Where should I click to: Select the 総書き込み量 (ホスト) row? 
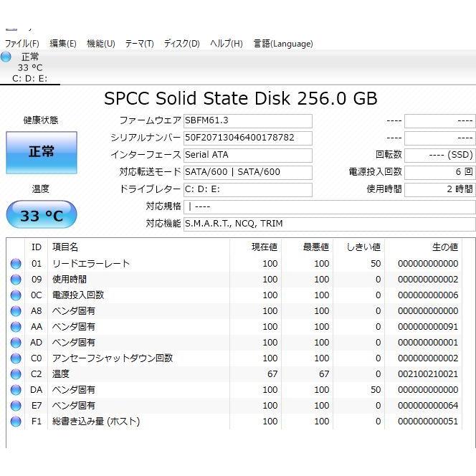[x=234, y=422]
